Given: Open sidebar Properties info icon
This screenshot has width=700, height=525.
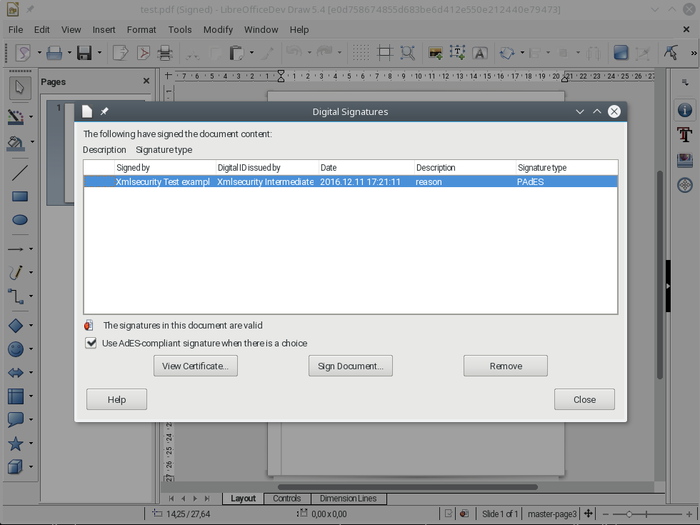Looking at the screenshot, I should click(x=685, y=110).
